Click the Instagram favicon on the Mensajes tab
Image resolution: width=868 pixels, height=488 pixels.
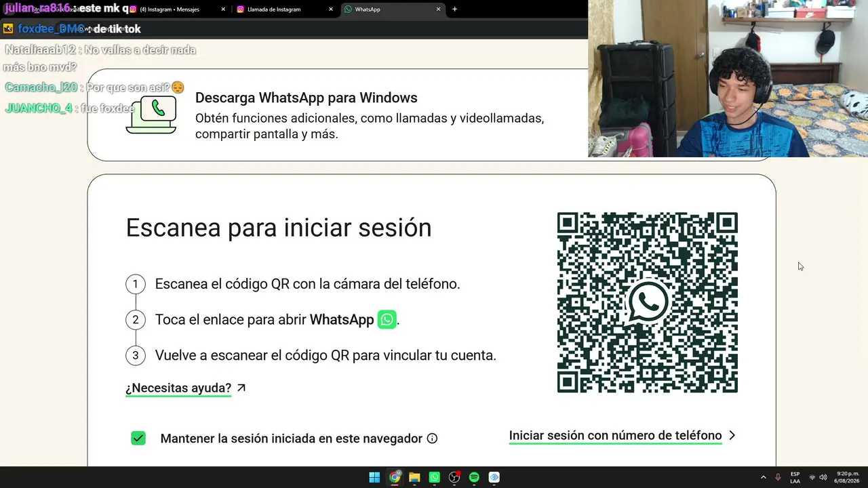point(133,9)
